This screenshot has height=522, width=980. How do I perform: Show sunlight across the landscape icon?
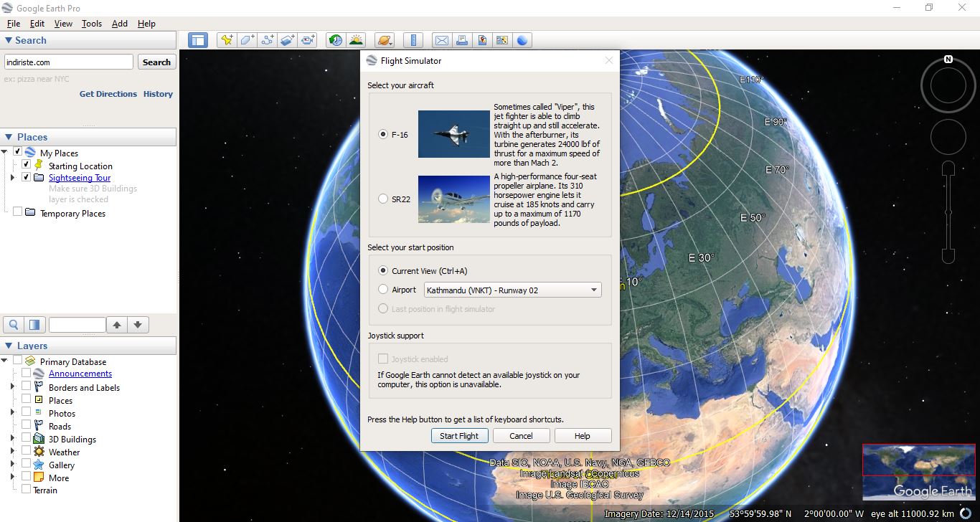[356, 40]
